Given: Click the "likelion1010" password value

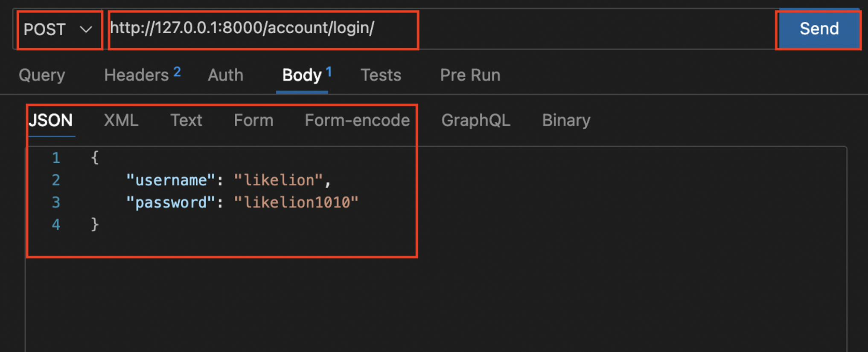Looking at the screenshot, I should tap(296, 202).
